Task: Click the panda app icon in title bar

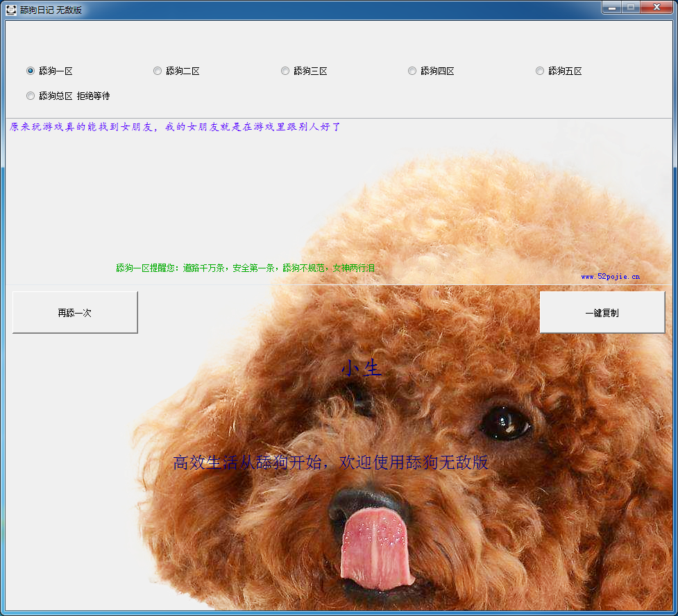Action: [x=11, y=10]
